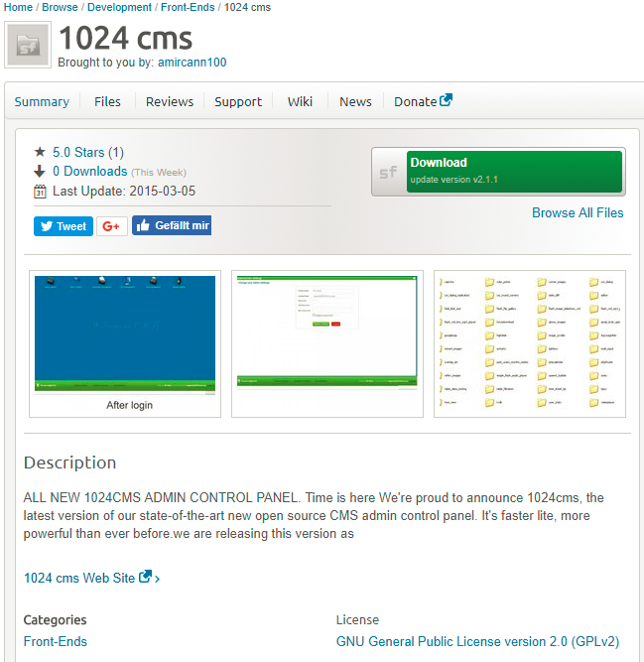
Task: Open the Donate tab
Action: (x=423, y=101)
